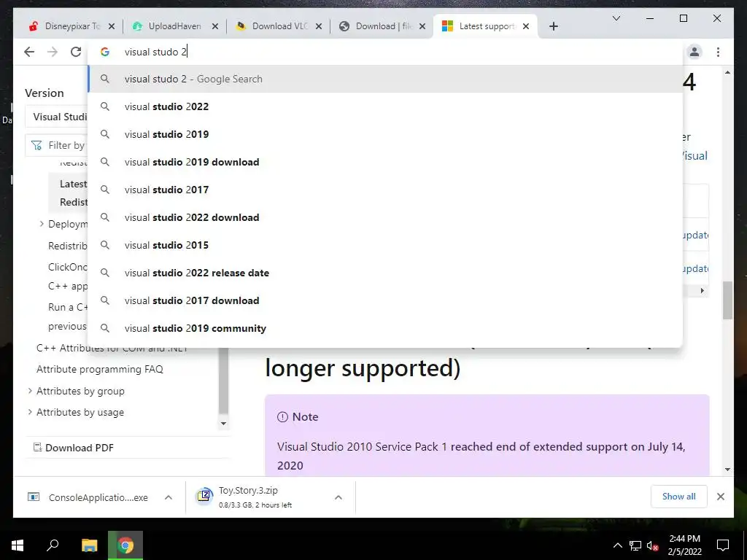Close the Download VLC tab

tap(319, 26)
